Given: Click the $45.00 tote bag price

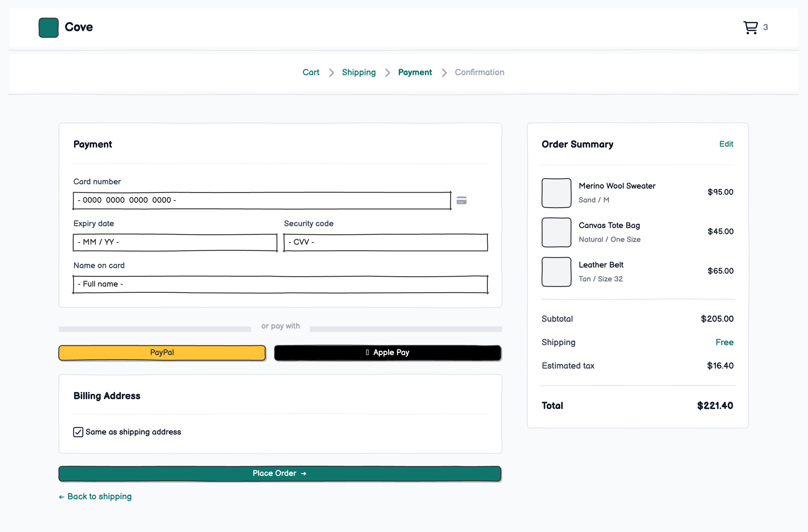Looking at the screenshot, I should [720, 231].
